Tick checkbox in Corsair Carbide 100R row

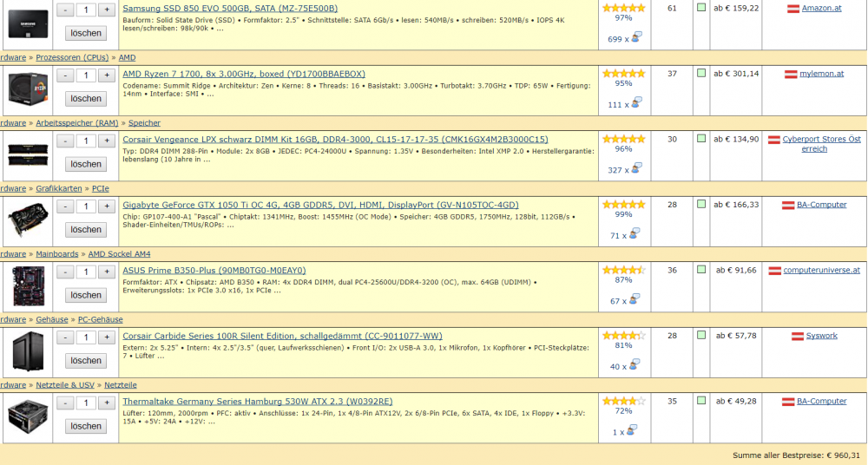tap(701, 335)
